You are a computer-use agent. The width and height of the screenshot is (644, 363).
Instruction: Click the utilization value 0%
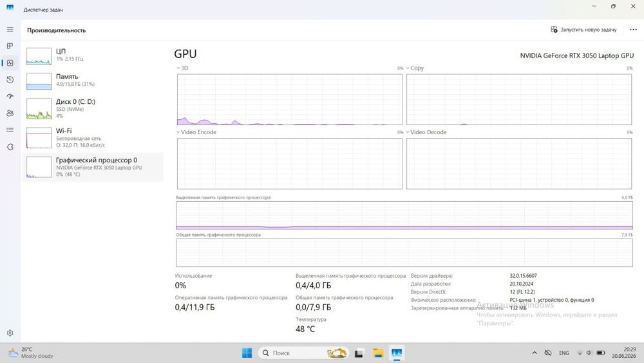click(x=180, y=285)
